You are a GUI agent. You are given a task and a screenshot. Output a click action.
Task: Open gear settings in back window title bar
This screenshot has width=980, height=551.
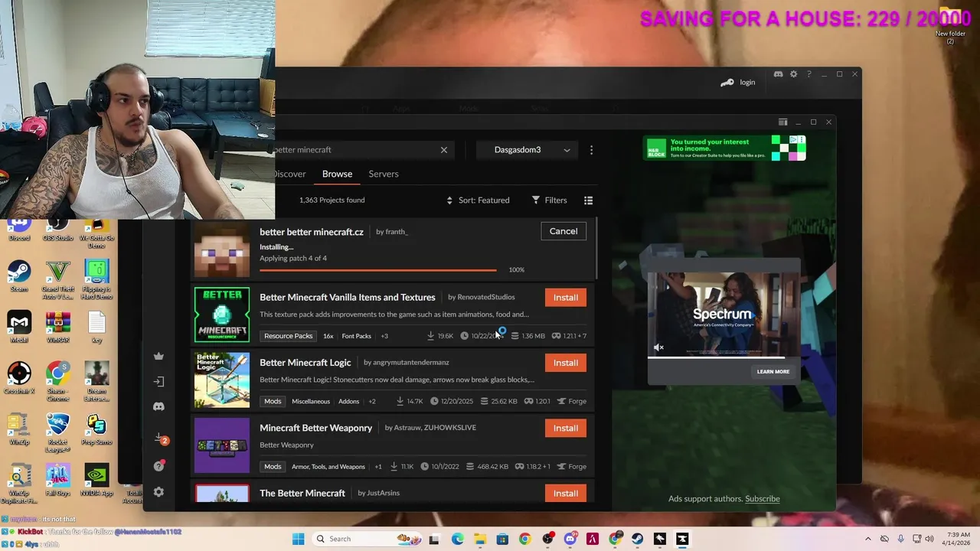click(794, 74)
